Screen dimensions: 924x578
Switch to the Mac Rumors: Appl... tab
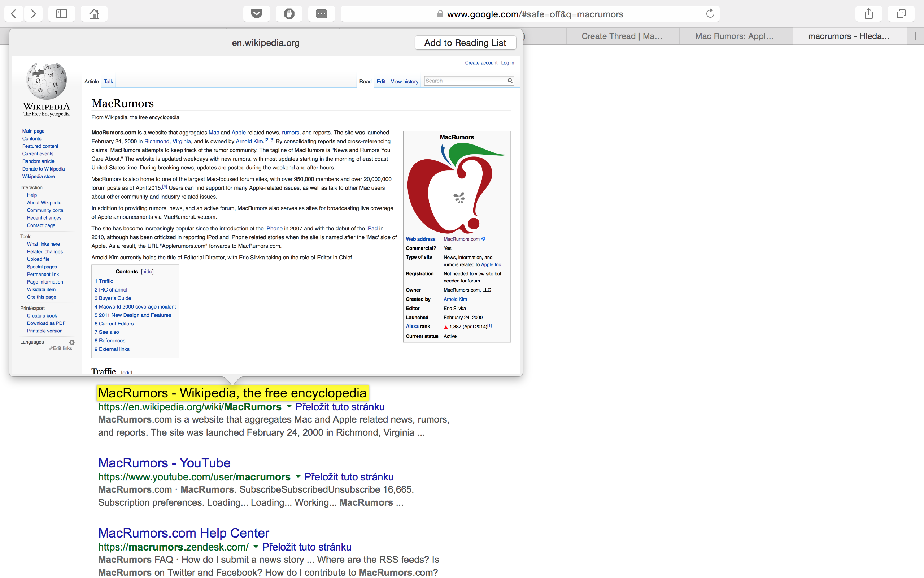coord(735,36)
